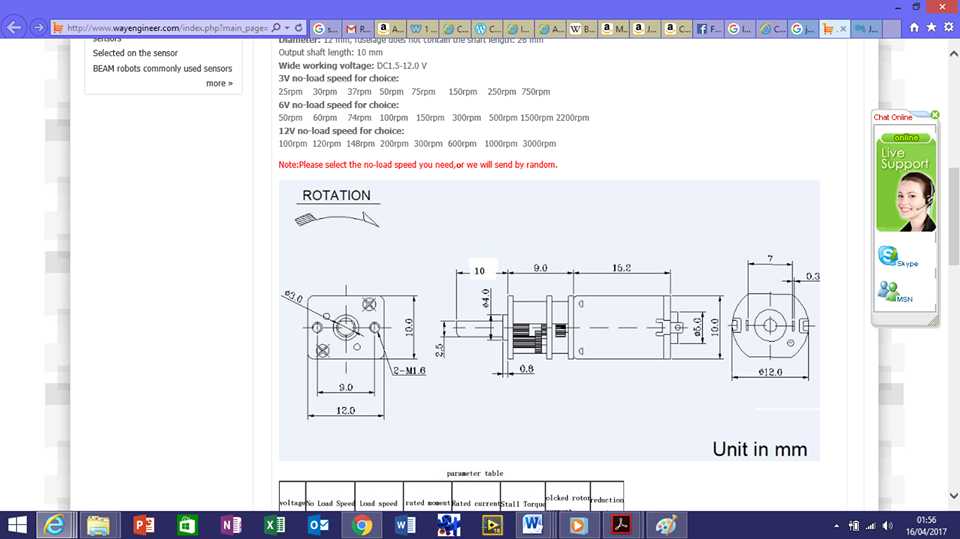Click the 'parameter table' caption
Screen dimensions: 960x539
pos(474,473)
